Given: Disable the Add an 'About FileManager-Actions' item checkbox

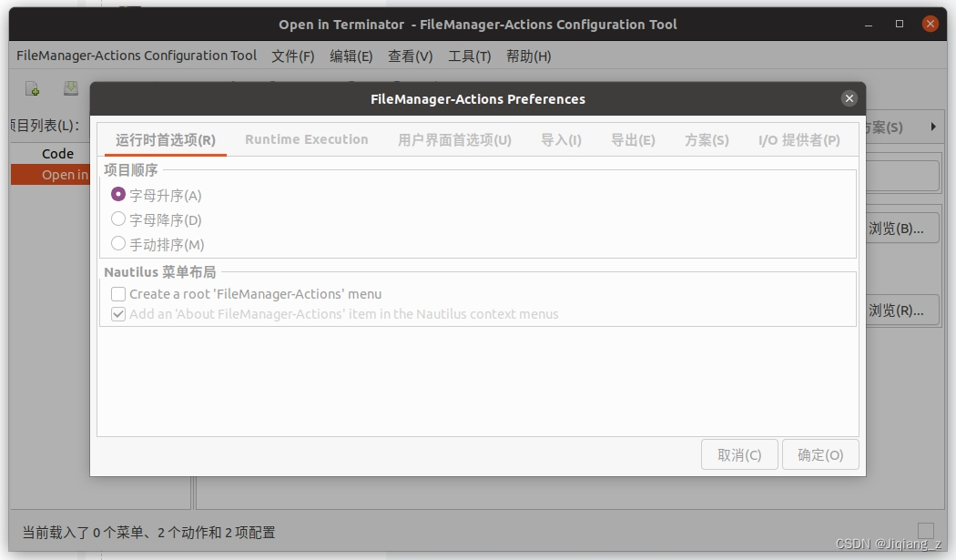Looking at the screenshot, I should 118,313.
